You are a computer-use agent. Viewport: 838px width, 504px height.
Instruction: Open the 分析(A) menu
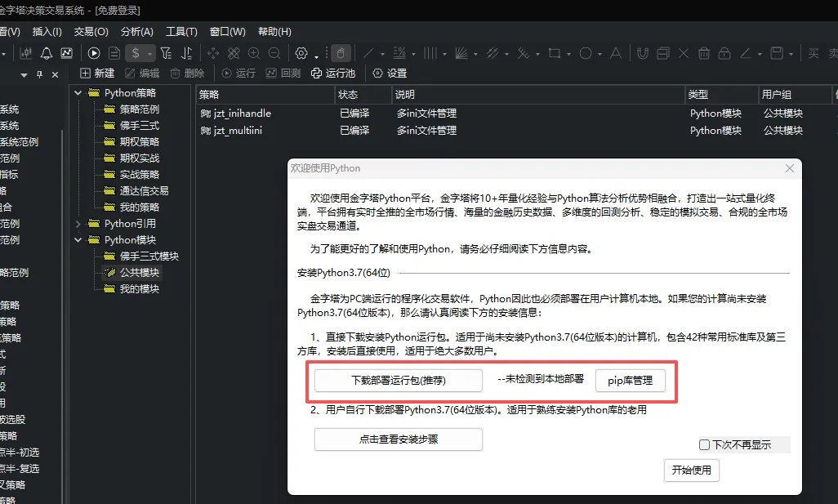pyautogui.click(x=137, y=32)
